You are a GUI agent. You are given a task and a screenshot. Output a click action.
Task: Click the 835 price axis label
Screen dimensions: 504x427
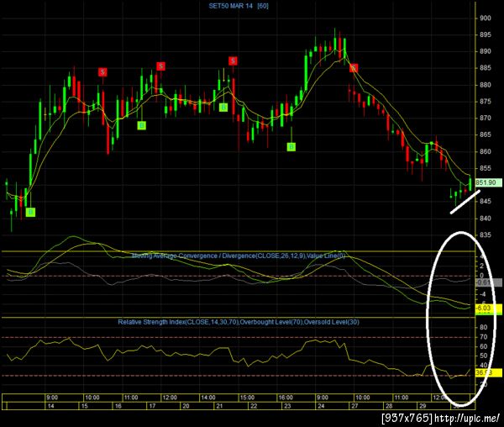click(486, 235)
